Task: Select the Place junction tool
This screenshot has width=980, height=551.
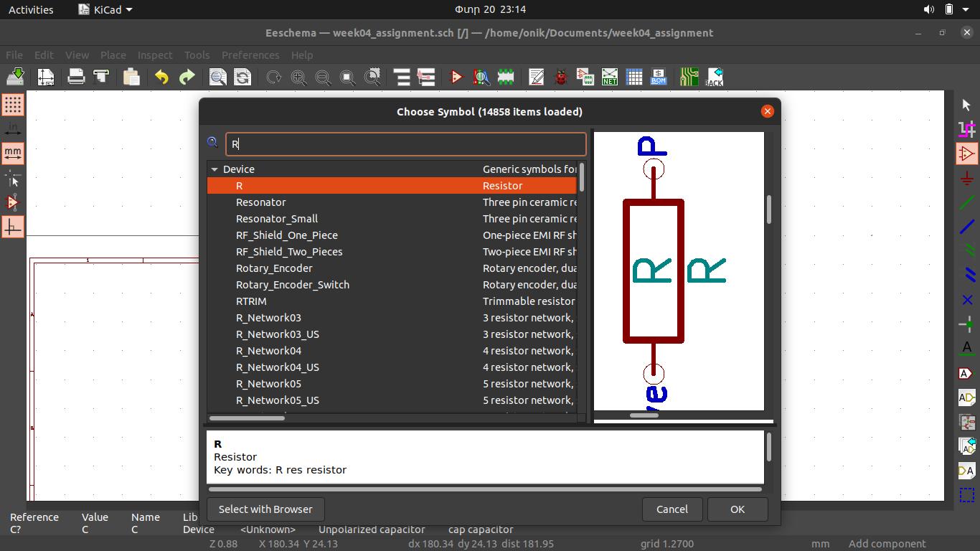Action: 967,324
